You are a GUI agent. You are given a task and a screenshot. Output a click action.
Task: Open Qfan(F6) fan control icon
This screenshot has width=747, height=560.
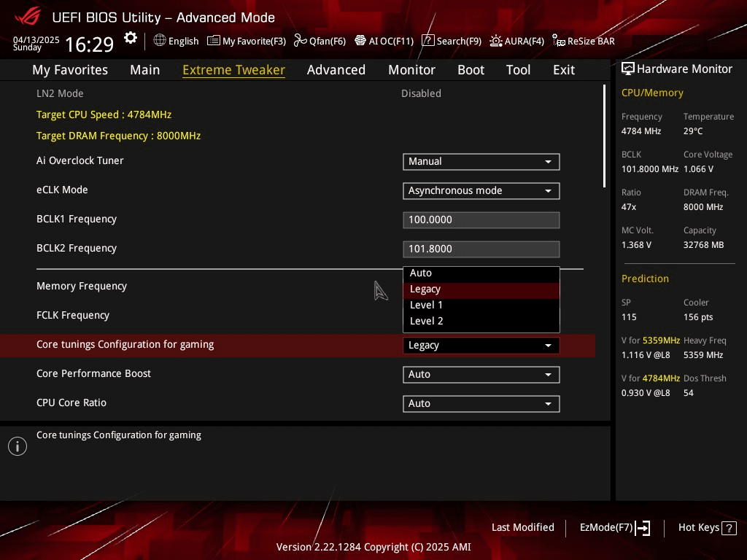(300, 41)
